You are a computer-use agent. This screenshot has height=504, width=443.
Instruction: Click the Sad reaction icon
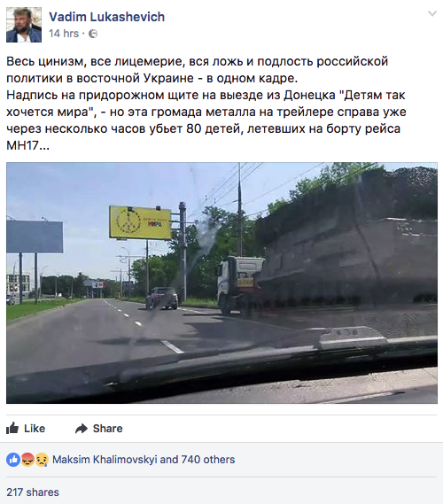pyautogui.click(x=42, y=460)
